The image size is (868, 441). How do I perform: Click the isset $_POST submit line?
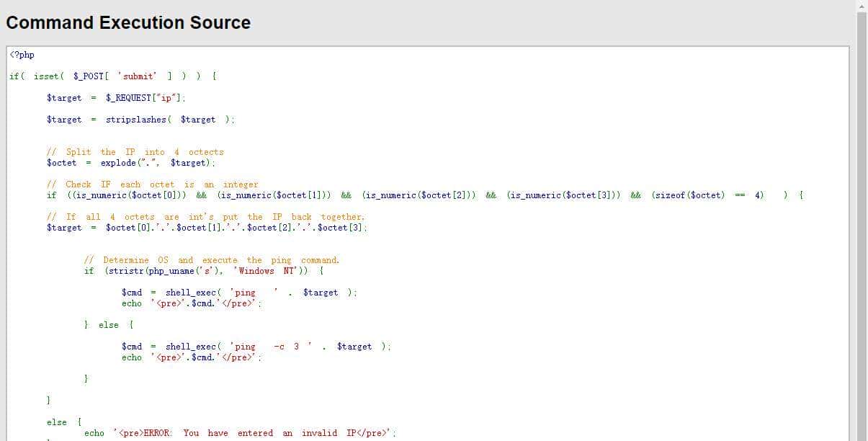pyautogui.click(x=113, y=76)
